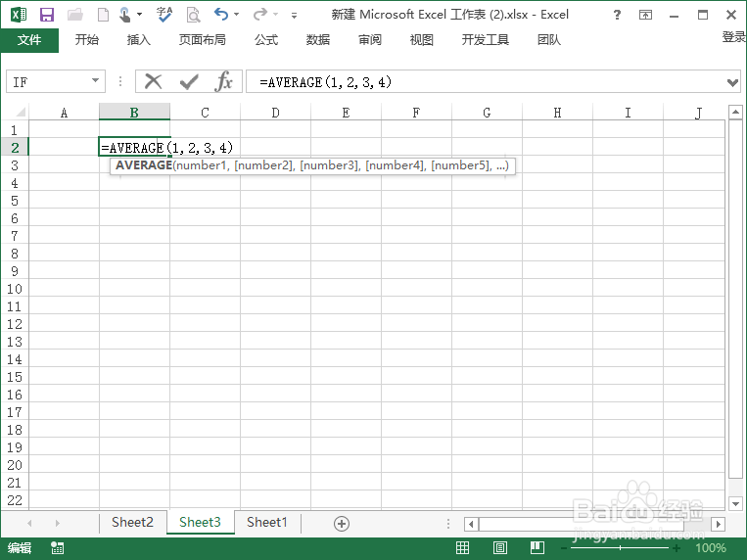The width and height of the screenshot is (747, 560).
Task: Click vertical scrollbar up arrow
Action: [x=735, y=113]
